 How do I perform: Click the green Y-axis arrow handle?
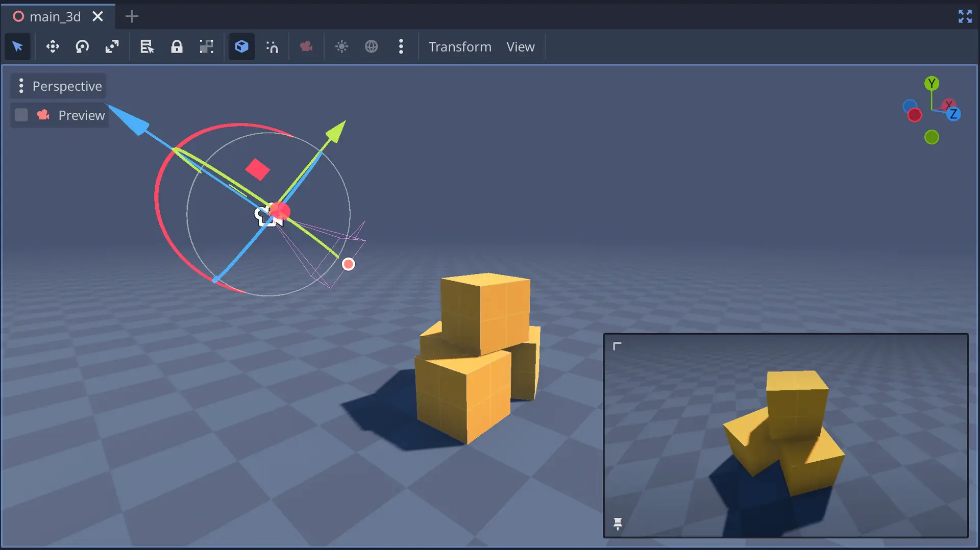[336, 132]
